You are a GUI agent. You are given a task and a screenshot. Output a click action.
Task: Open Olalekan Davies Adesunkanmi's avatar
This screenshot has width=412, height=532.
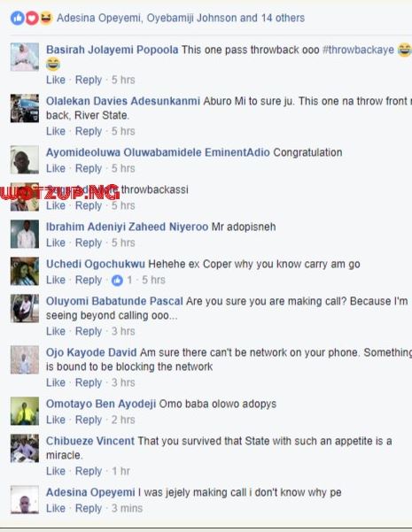25,108
